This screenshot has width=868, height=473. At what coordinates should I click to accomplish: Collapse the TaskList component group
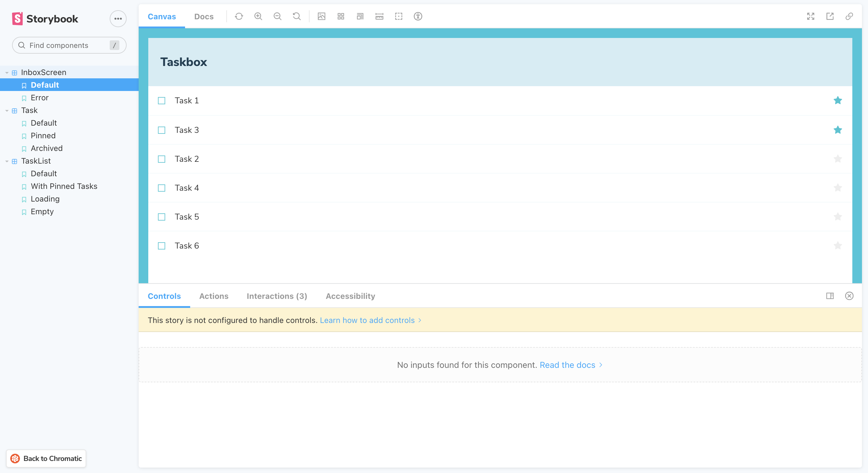(7, 161)
